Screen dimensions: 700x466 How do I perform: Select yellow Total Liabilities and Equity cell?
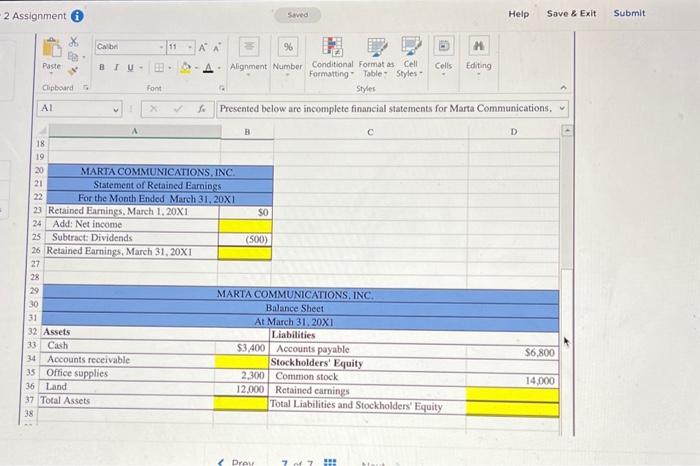point(512,409)
